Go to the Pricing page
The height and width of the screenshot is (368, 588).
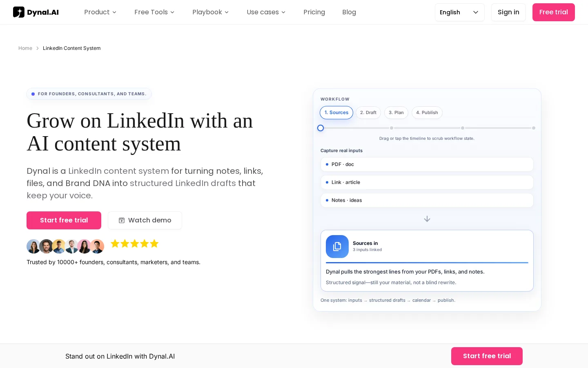pyautogui.click(x=314, y=12)
